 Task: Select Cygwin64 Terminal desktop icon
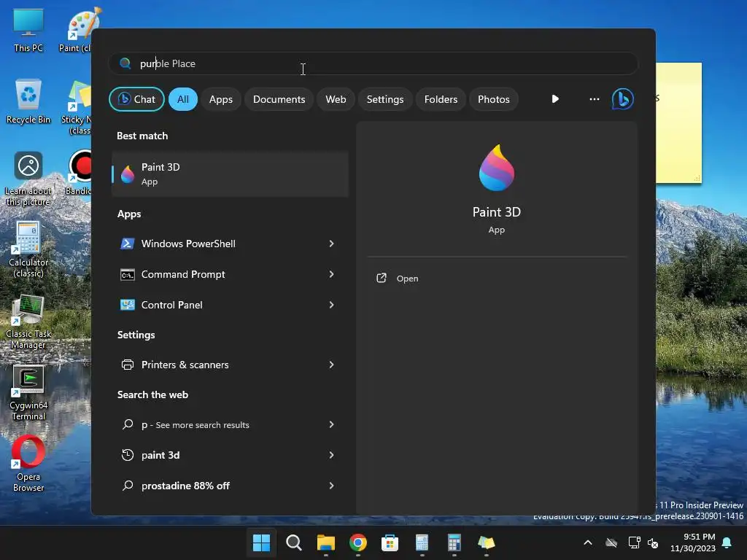(x=28, y=393)
